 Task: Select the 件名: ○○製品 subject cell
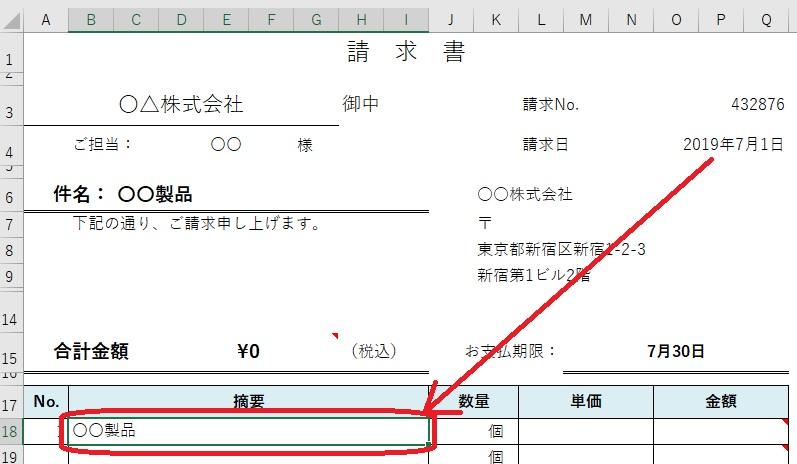(x=123, y=194)
